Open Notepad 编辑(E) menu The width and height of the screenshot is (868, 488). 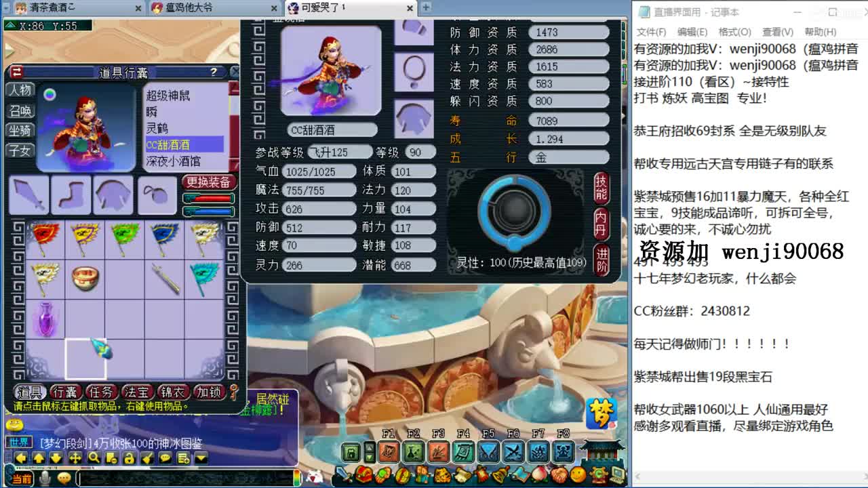click(692, 32)
